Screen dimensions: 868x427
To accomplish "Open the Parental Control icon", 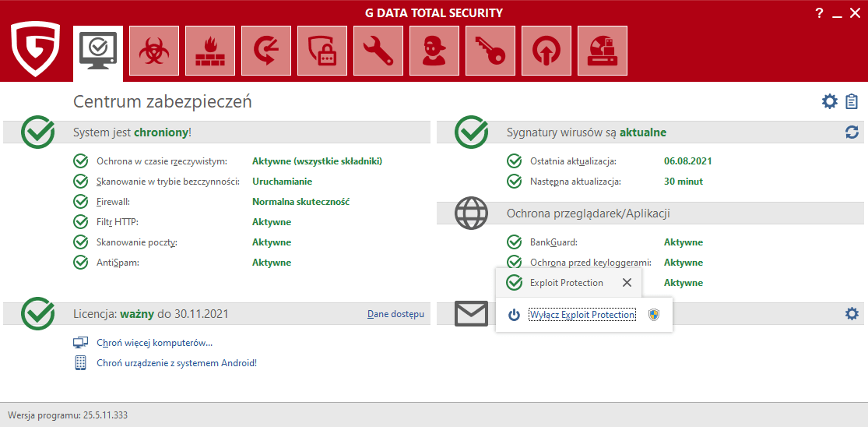I will pyautogui.click(x=434, y=51).
